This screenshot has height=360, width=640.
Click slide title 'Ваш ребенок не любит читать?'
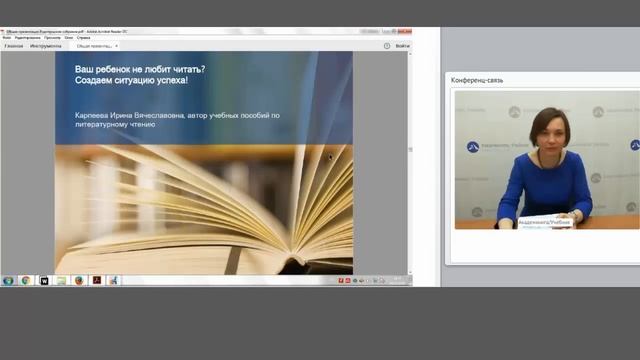[140, 69]
